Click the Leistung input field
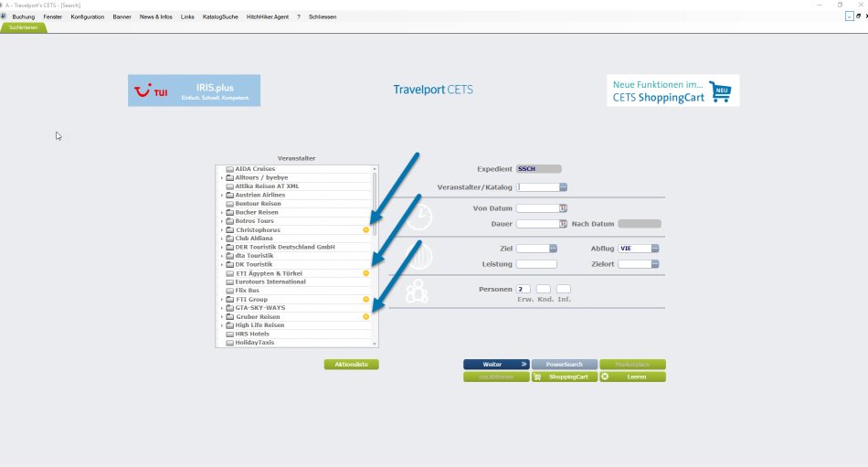The height and width of the screenshot is (467, 868). click(x=536, y=264)
